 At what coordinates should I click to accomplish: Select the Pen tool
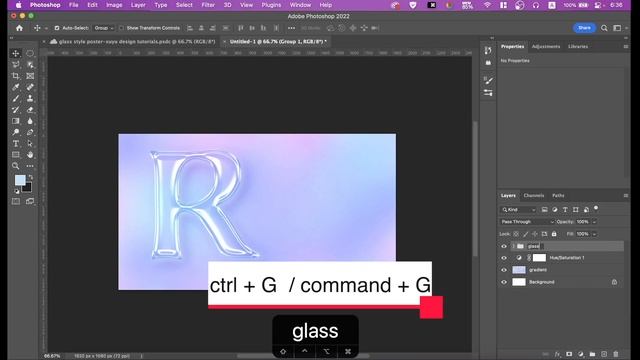[x=30, y=132]
